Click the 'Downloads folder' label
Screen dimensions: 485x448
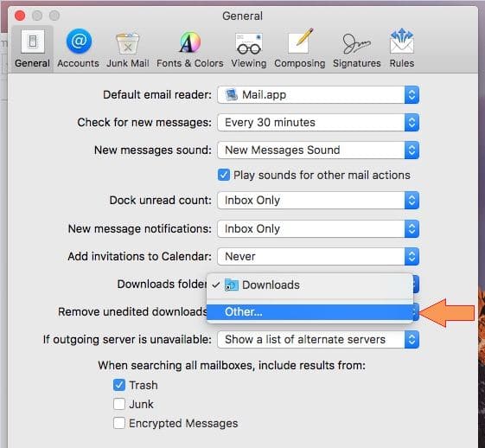[162, 284]
